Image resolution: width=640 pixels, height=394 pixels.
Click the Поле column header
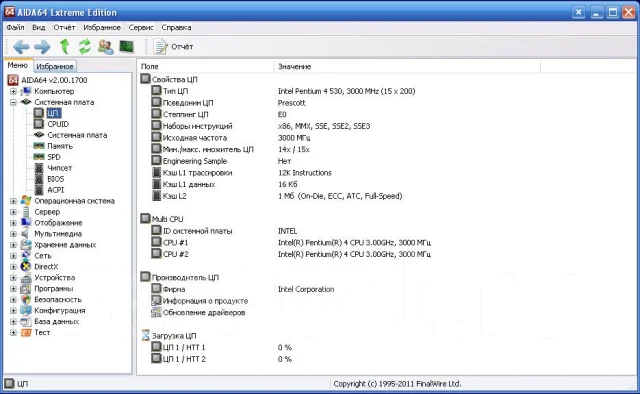(x=205, y=67)
